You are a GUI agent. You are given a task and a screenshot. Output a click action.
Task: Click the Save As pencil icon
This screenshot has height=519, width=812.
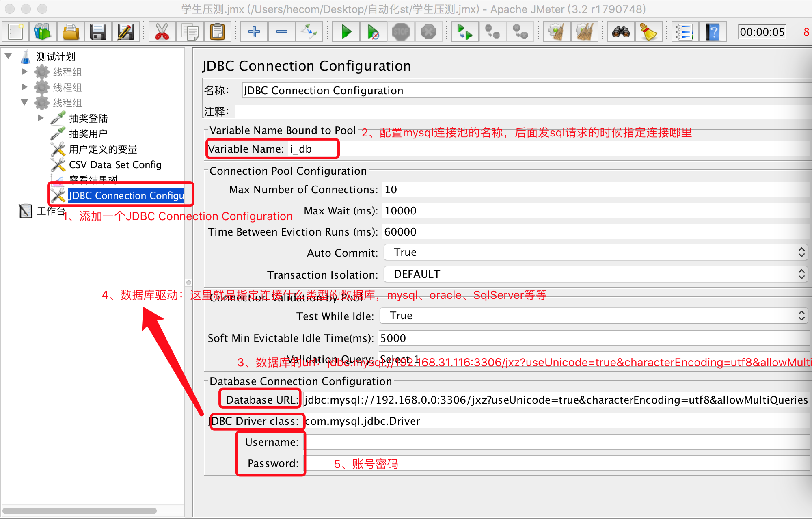125,32
